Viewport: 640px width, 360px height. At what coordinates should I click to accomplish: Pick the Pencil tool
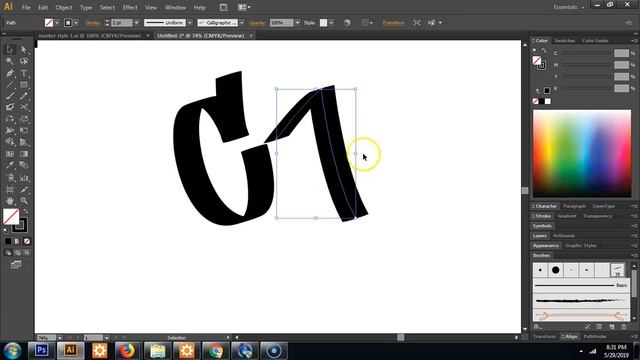pyautogui.click(x=24, y=96)
